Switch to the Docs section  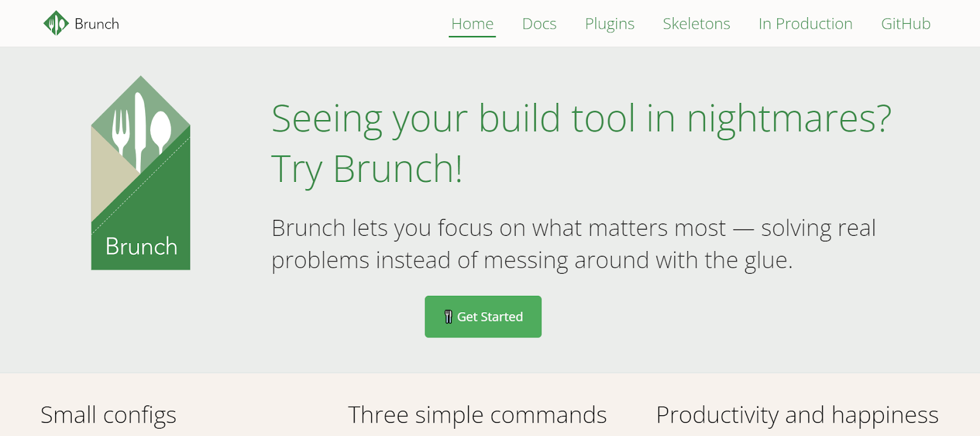(539, 23)
